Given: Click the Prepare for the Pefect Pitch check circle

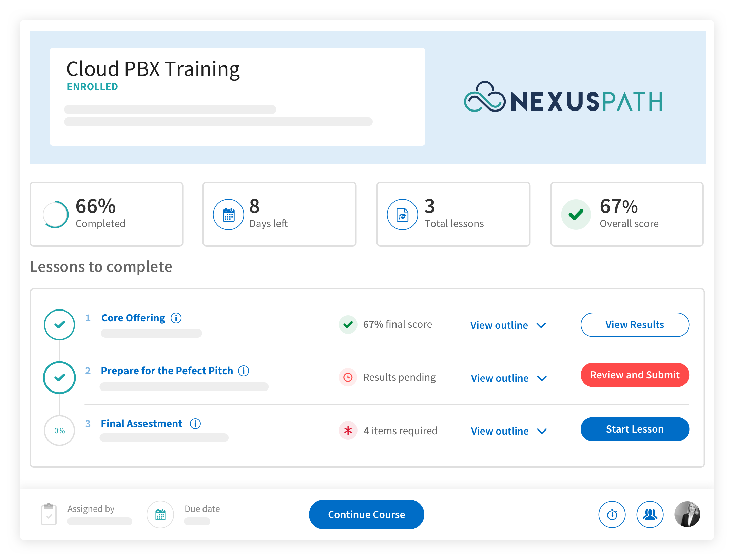Looking at the screenshot, I should 59,378.
